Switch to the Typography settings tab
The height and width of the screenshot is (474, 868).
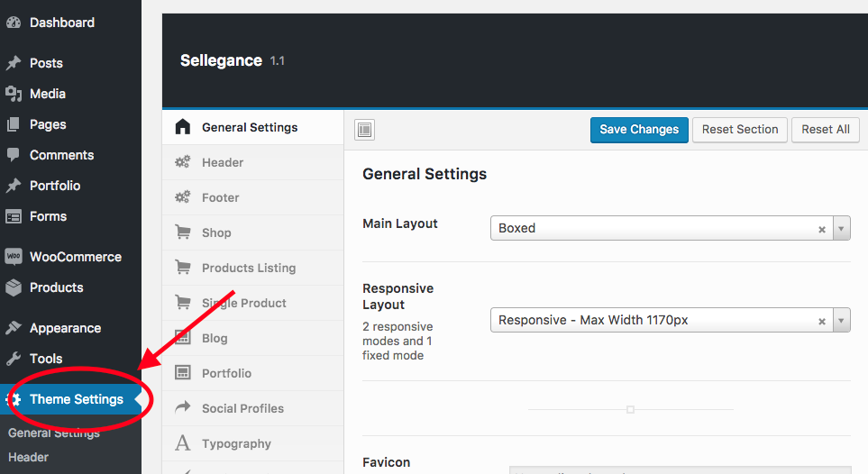click(253, 443)
